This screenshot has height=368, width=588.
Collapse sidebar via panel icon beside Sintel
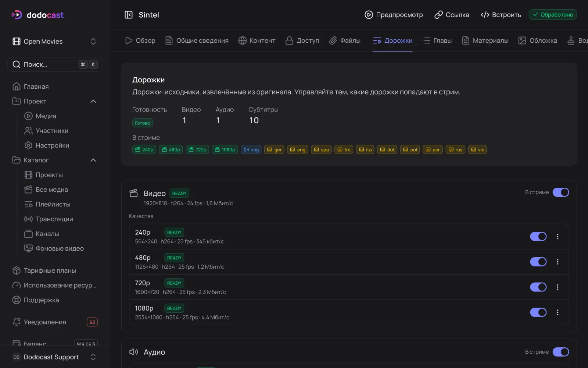(x=129, y=15)
